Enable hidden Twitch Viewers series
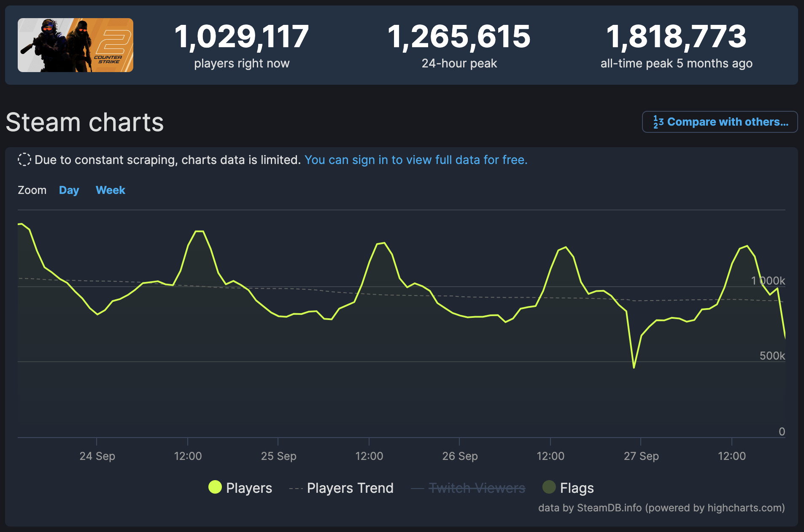This screenshot has height=532, width=804. tap(468, 488)
